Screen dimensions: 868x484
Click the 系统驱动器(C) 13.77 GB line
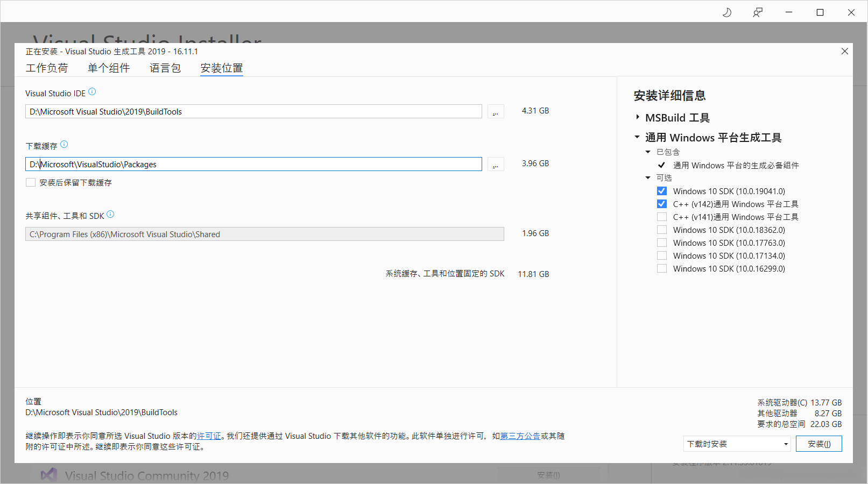click(799, 403)
